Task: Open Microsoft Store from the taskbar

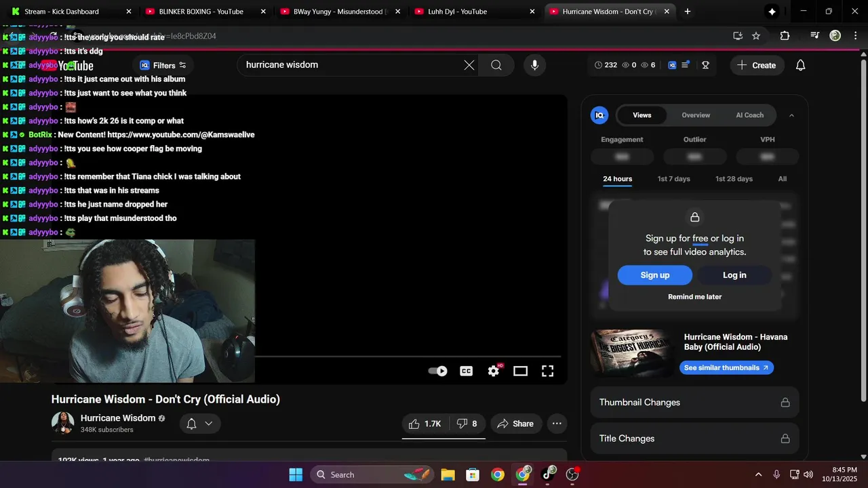Action: tap(473, 474)
